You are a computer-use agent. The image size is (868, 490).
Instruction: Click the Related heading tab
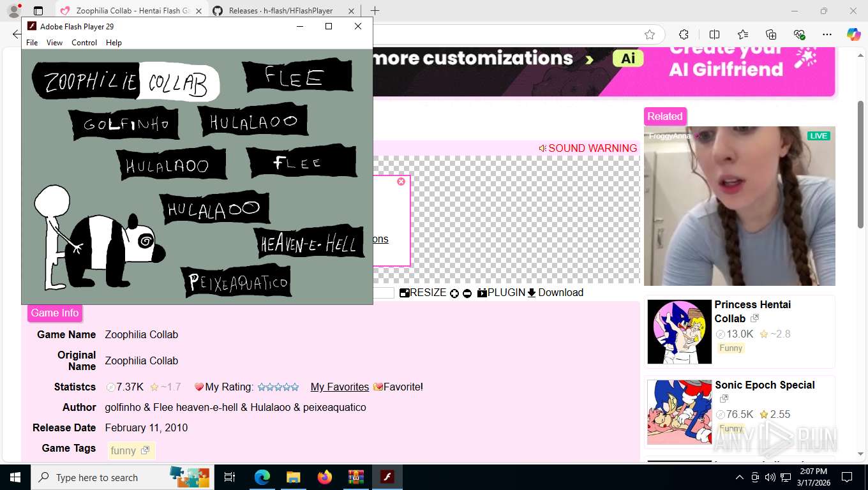point(665,117)
